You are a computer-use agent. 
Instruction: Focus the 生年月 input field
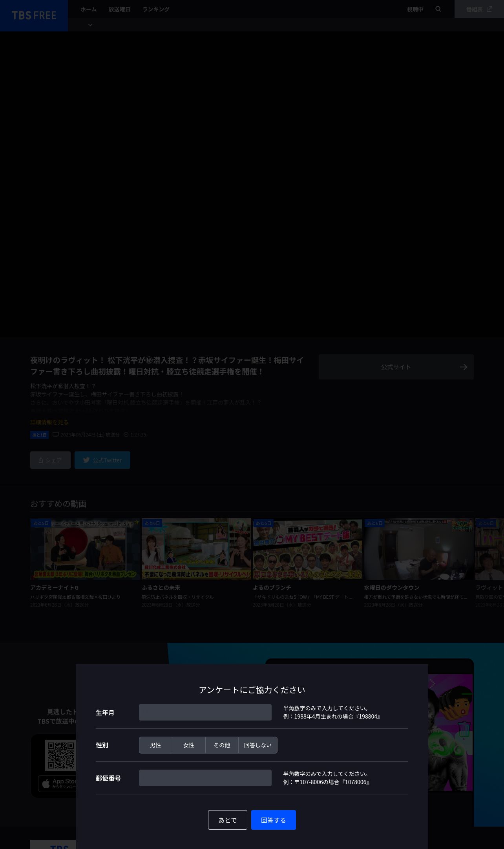click(205, 712)
